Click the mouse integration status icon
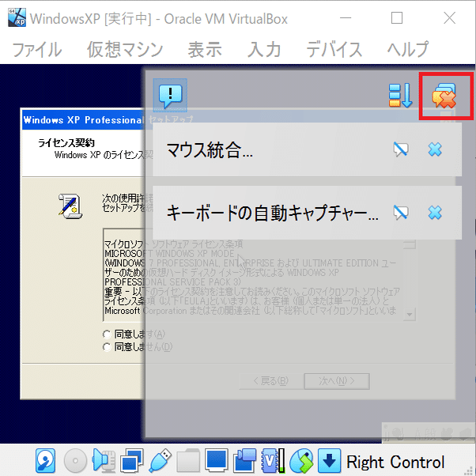 pos(301,460)
